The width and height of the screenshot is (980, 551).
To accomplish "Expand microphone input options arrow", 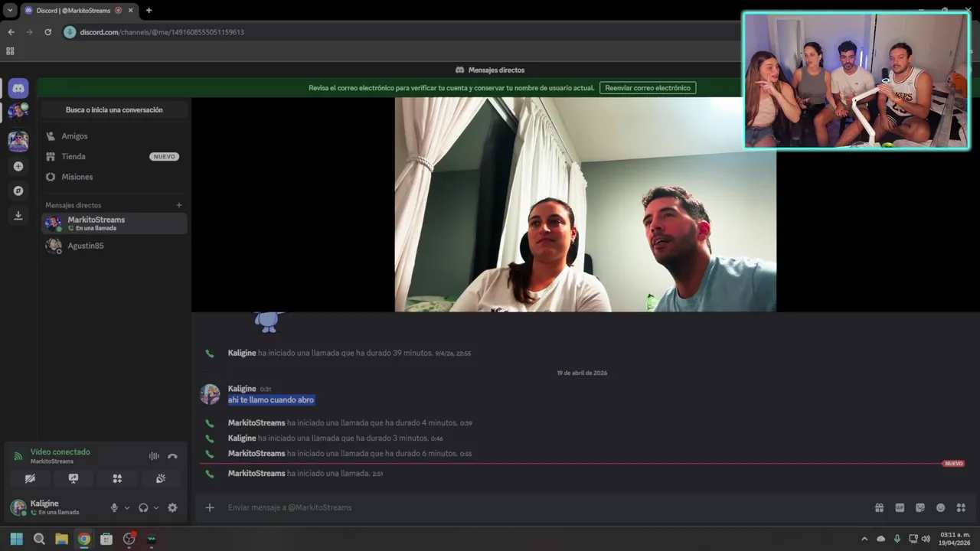I will pyautogui.click(x=127, y=507).
